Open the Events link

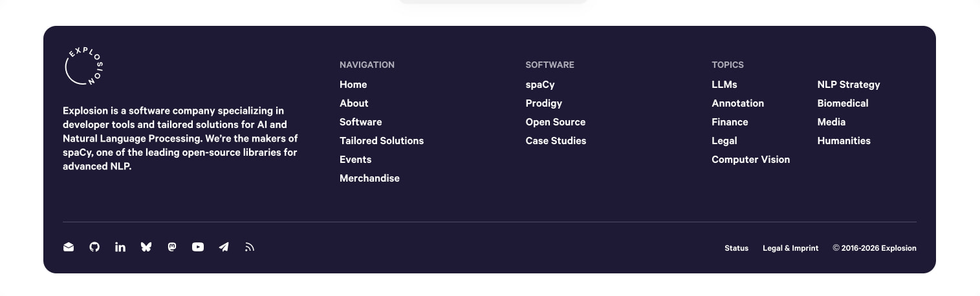[x=356, y=160]
